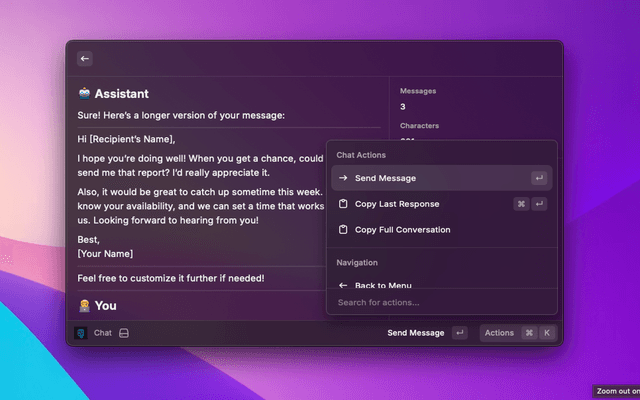
Task: Choose Copy Full Conversation action
Action: coord(402,230)
